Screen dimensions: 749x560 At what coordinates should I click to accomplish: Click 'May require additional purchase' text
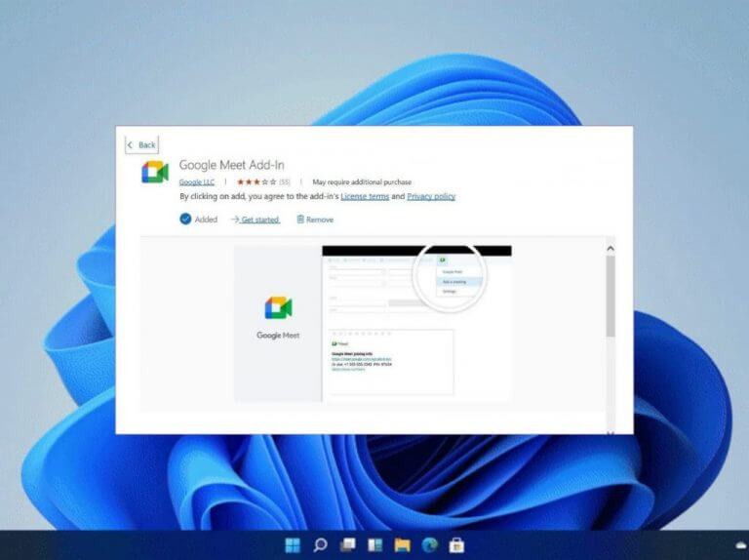point(362,182)
